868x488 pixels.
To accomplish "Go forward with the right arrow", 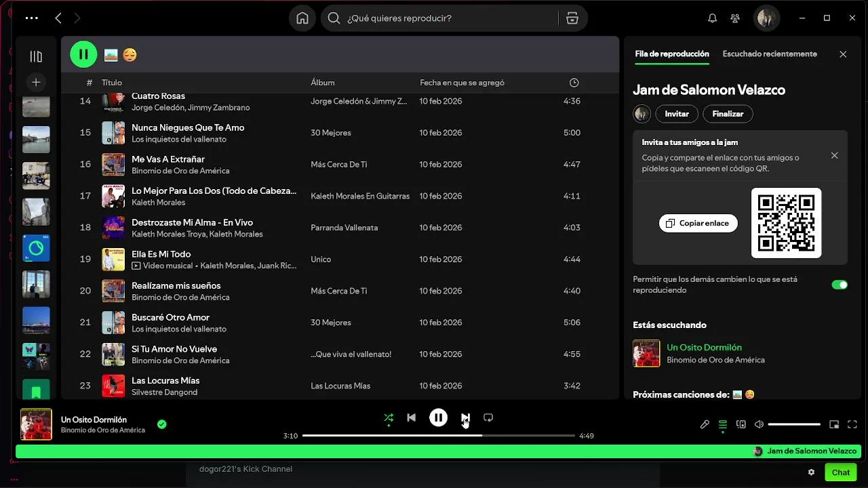I will (77, 18).
